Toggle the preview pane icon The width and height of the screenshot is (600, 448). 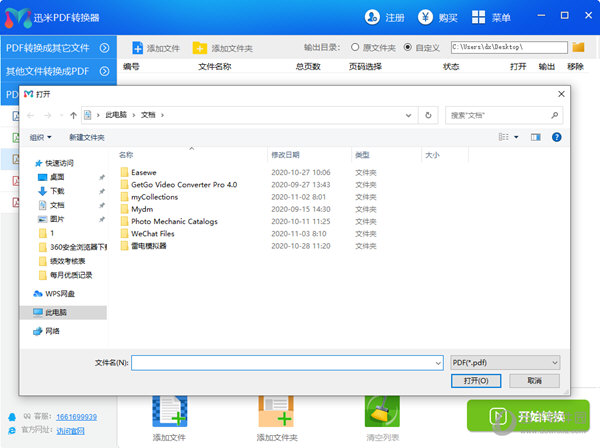click(536, 137)
